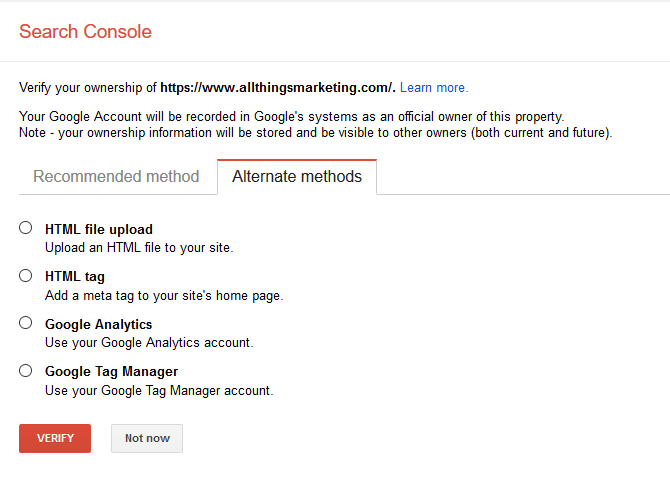Open the Learn more link
The height and width of the screenshot is (491, 670).
click(x=434, y=88)
